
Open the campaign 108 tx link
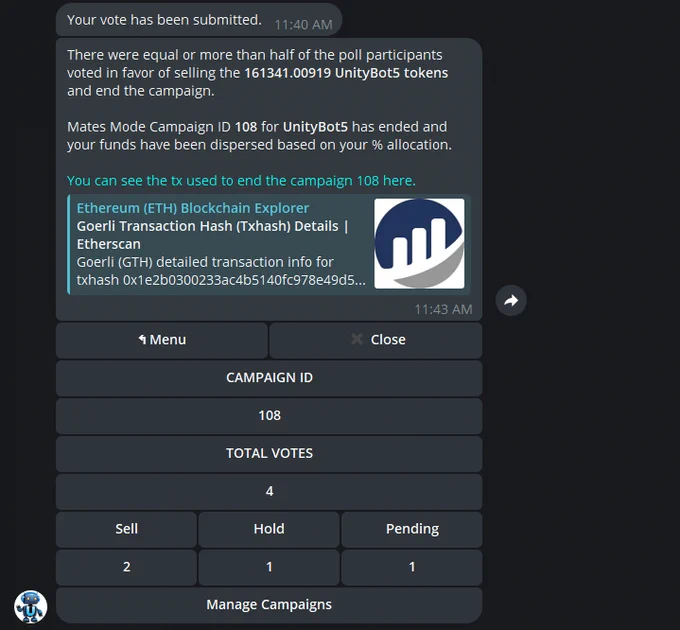(x=241, y=180)
